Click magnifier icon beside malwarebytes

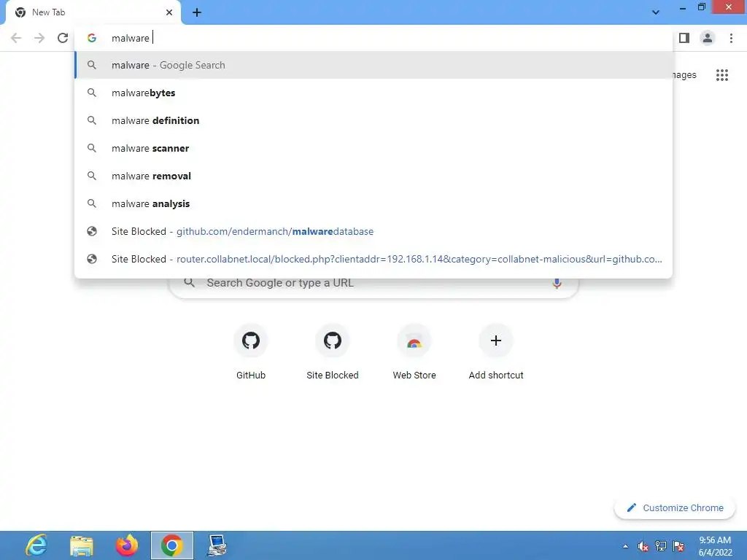(92, 93)
